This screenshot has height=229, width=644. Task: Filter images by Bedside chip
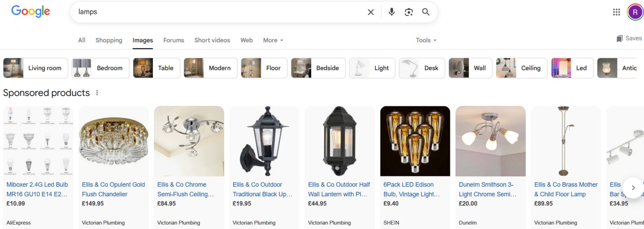pos(318,68)
